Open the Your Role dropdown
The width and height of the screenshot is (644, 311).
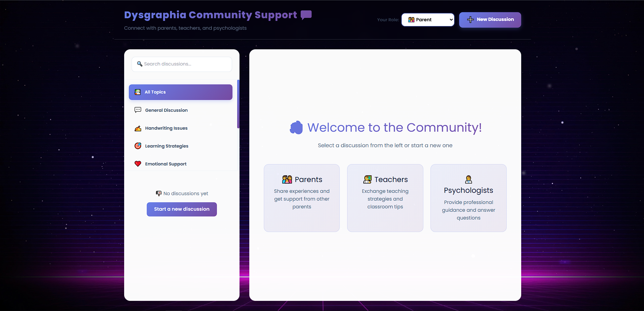click(x=428, y=20)
